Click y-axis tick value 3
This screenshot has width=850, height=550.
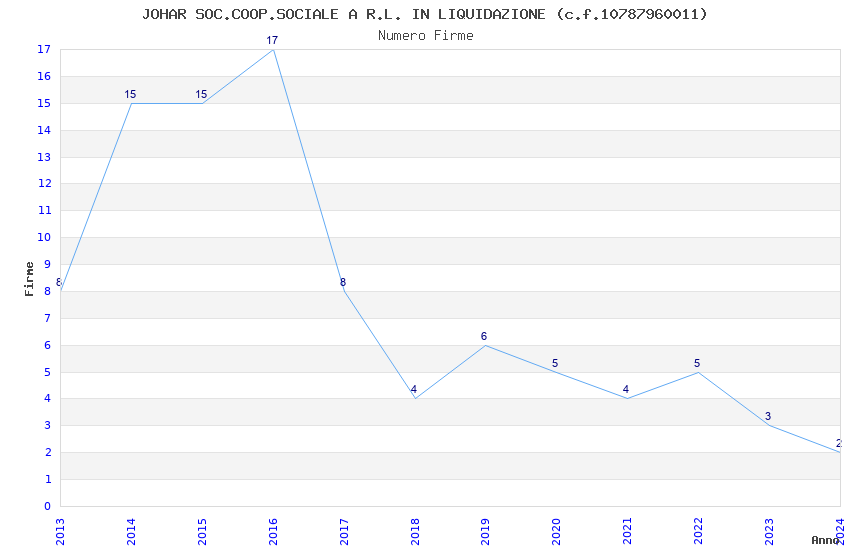pyautogui.click(x=48, y=425)
